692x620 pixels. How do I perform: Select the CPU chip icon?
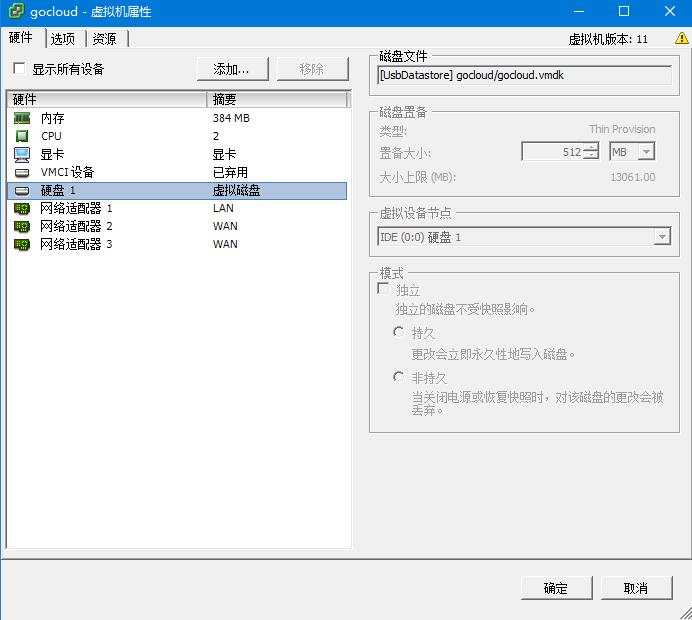point(22,136)
